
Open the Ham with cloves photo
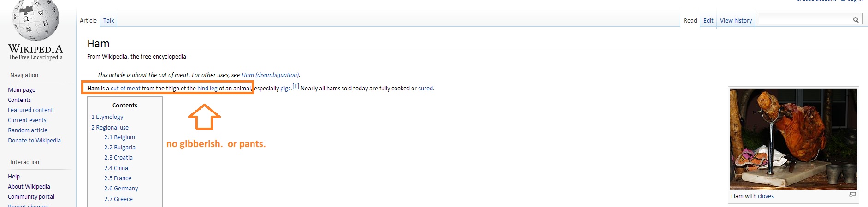click(x=793, y=139)
